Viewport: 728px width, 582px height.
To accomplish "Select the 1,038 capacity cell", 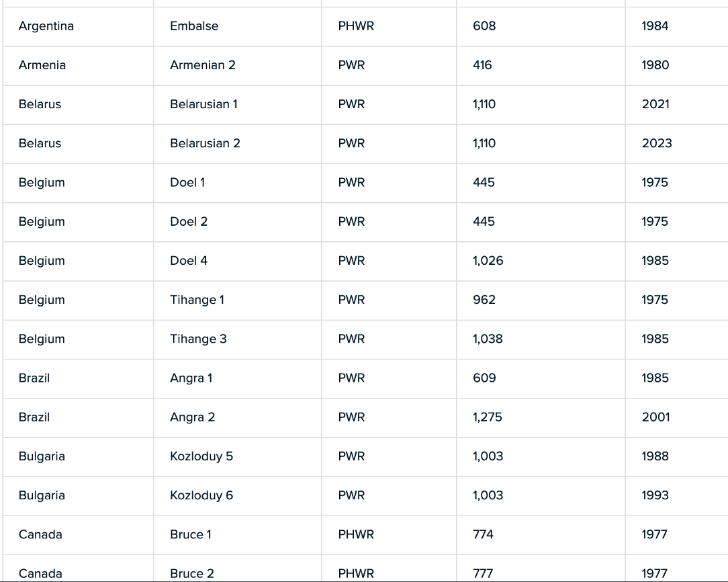I will [x=541, y=339].
